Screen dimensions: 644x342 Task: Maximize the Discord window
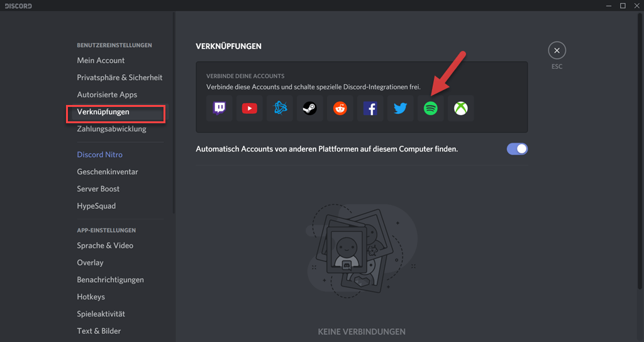coord(623,6)
